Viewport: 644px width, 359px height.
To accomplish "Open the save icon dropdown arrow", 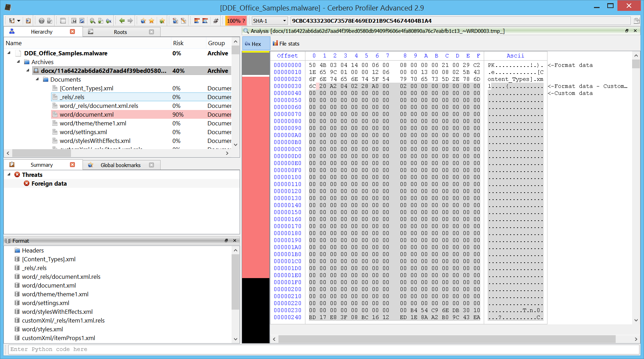I will tap(19, 21).
